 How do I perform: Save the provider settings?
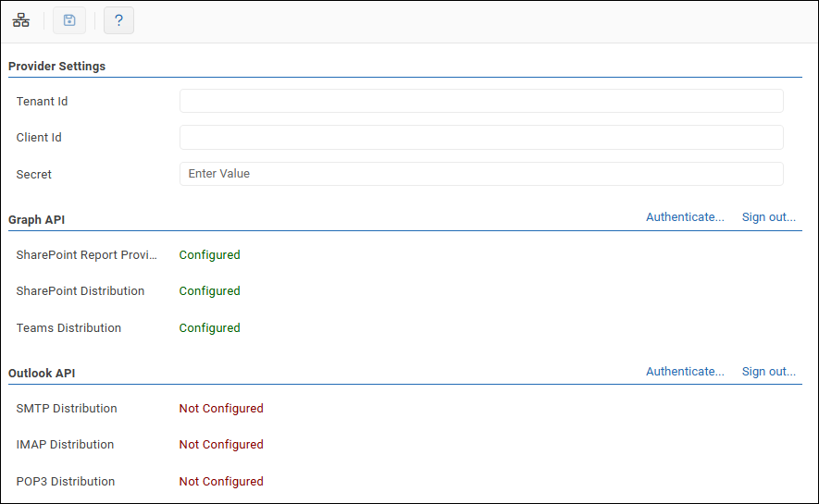coord(69,20)
